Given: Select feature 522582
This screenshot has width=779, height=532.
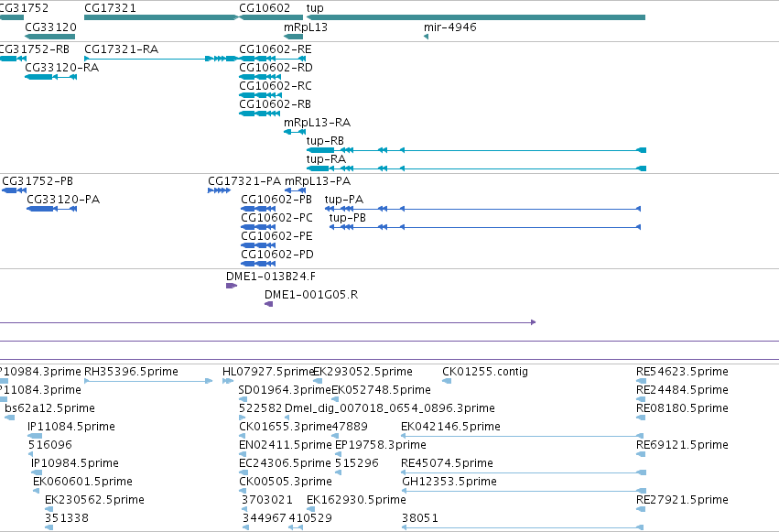Looking at the screenshot, I should pos(243,418).
